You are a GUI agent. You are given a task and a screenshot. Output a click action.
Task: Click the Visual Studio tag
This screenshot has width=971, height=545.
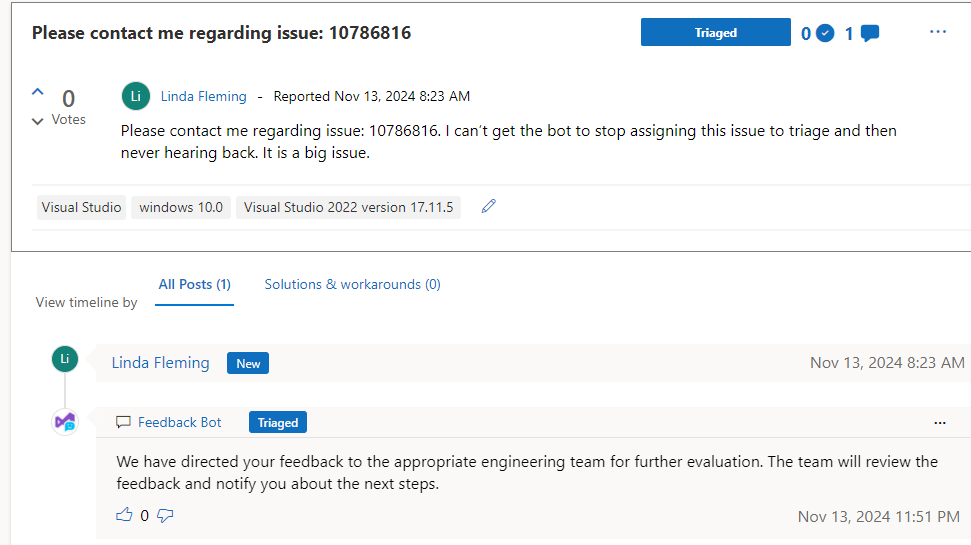81,207
